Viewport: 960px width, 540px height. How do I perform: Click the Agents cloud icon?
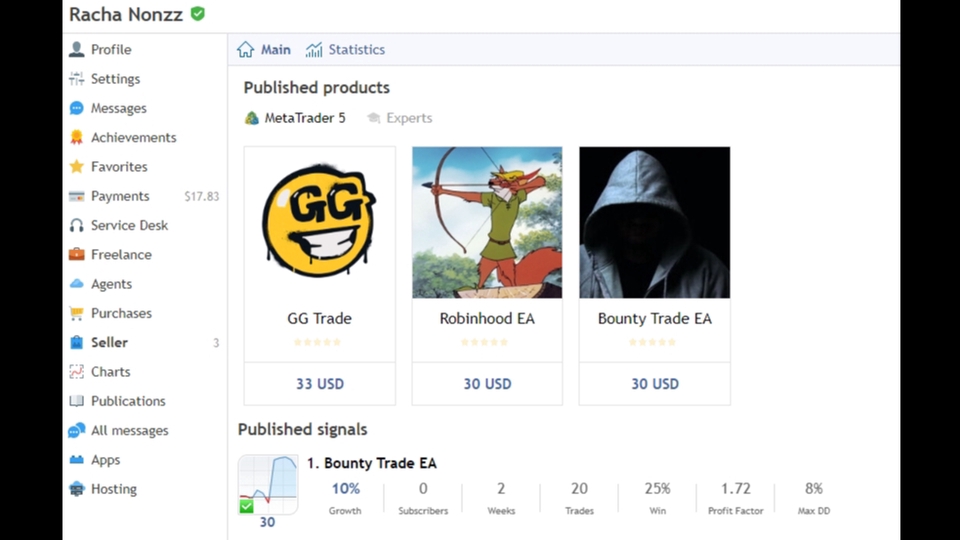click(x=77, y=283)
